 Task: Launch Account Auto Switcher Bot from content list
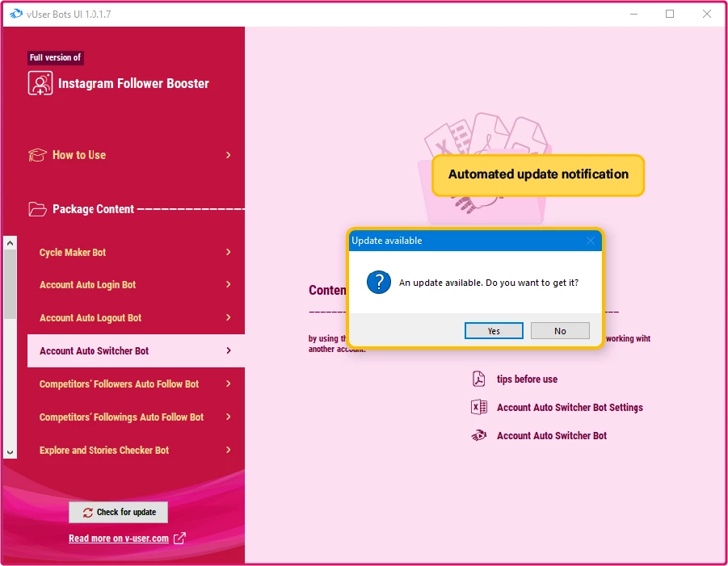tap(552, 436)
